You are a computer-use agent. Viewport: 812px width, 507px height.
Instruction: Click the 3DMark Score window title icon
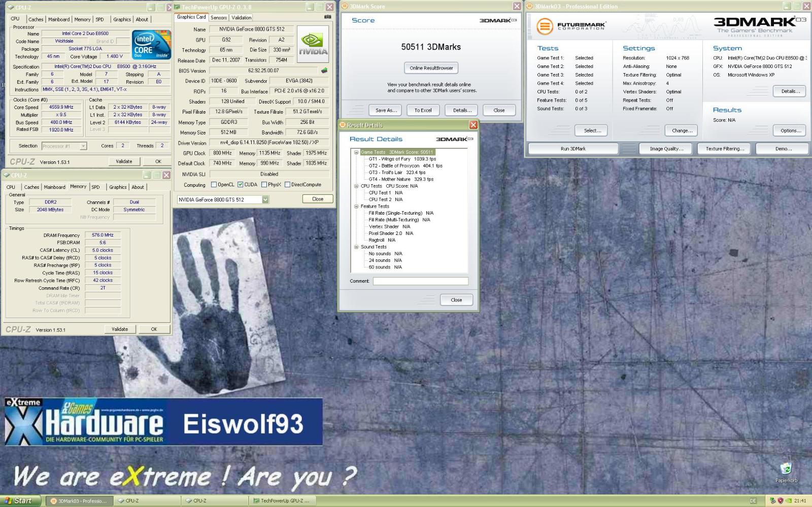pyautogui.click(x=345, y=6)
